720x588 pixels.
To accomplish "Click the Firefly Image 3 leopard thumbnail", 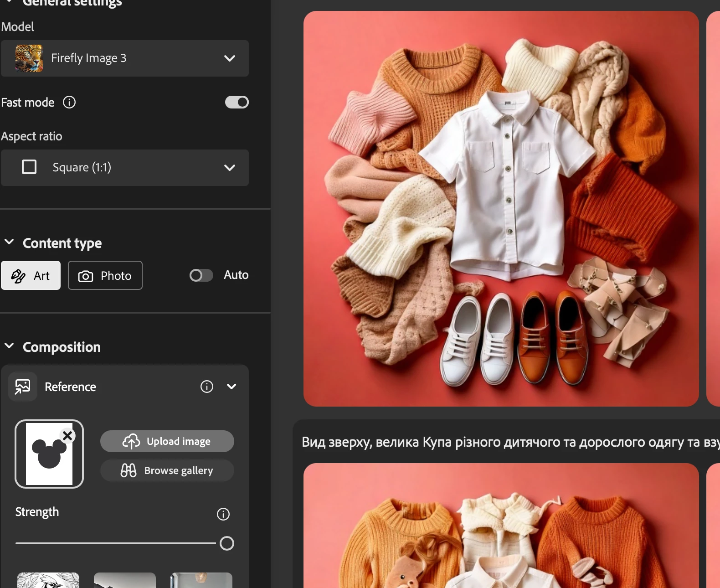I will tap(29, 58).
